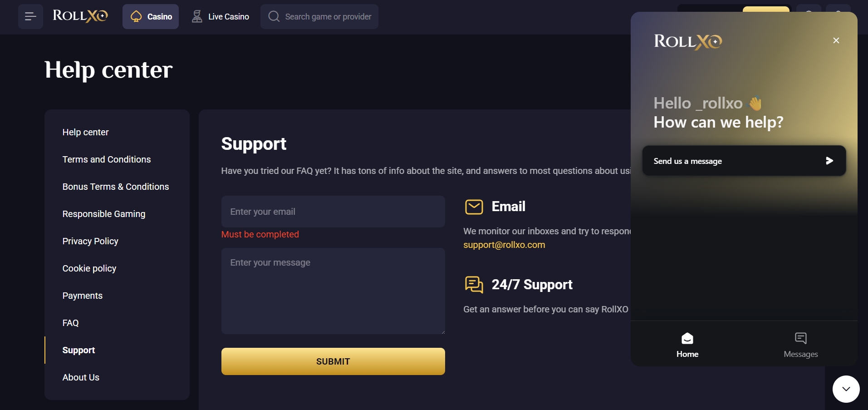This screenshot has height=410, width=868.
Task: Collapse chat using round chevron button
Action: (846, 389)
